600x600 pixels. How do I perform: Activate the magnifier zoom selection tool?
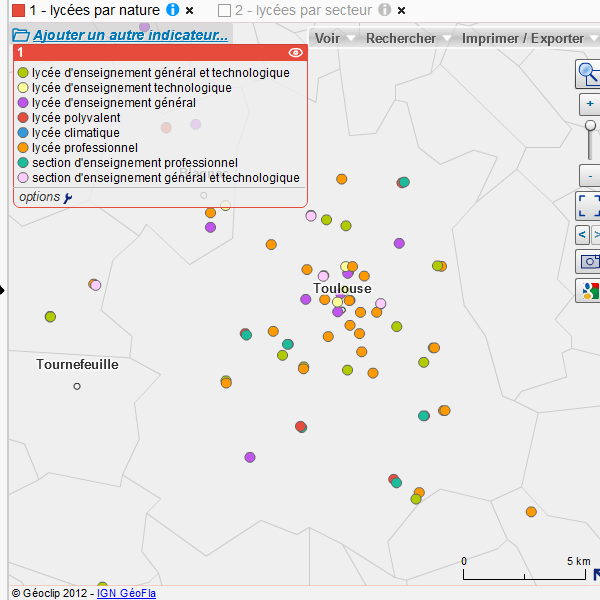click(x=589, y=72)
